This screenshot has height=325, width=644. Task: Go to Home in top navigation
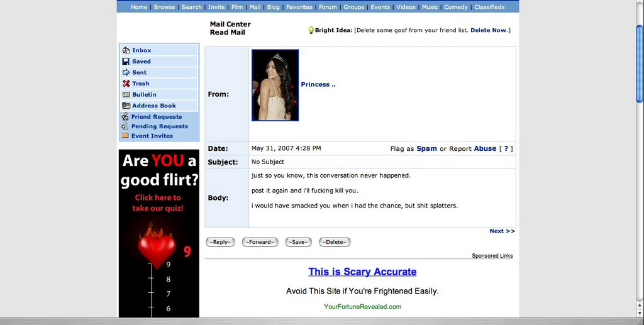(139, 7)
